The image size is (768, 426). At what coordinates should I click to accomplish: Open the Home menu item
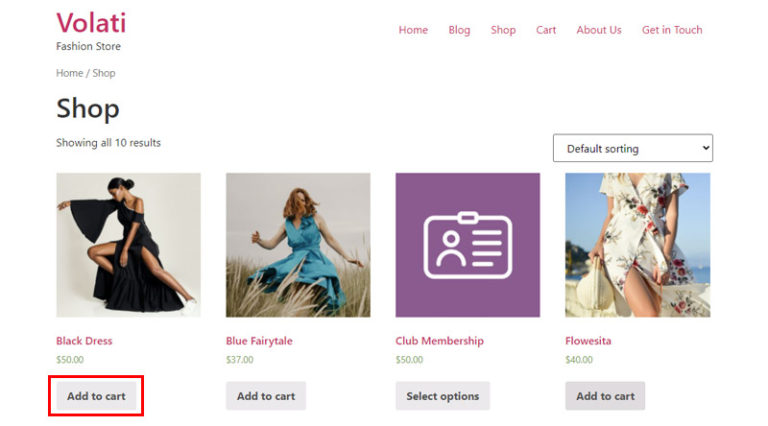[413, 30]
